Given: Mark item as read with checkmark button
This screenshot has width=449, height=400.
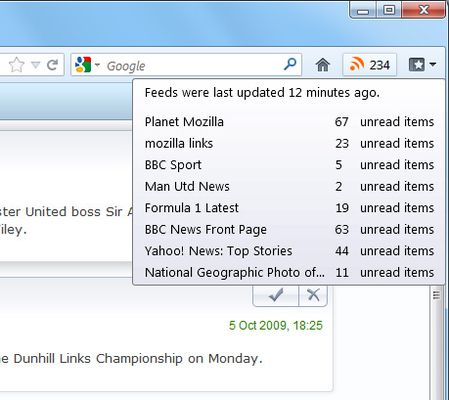Looking at the screenshot, I should [276, 295].
